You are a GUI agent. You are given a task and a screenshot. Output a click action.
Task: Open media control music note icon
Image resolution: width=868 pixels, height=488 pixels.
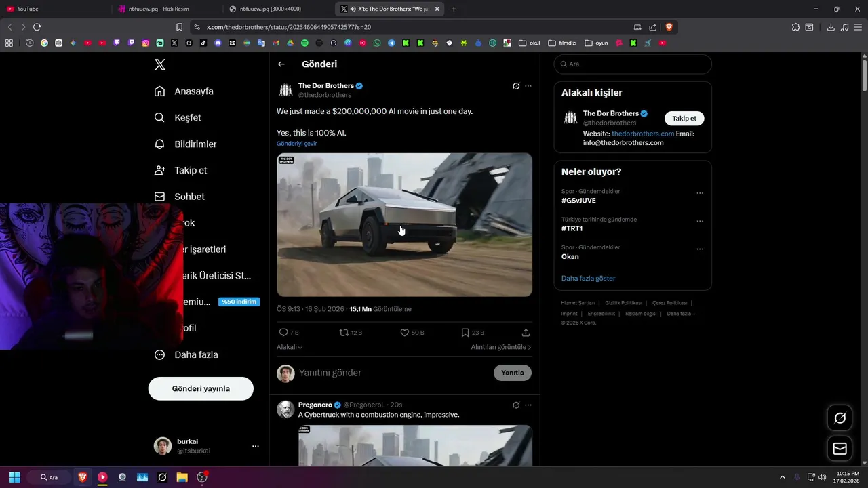point(844,27)
